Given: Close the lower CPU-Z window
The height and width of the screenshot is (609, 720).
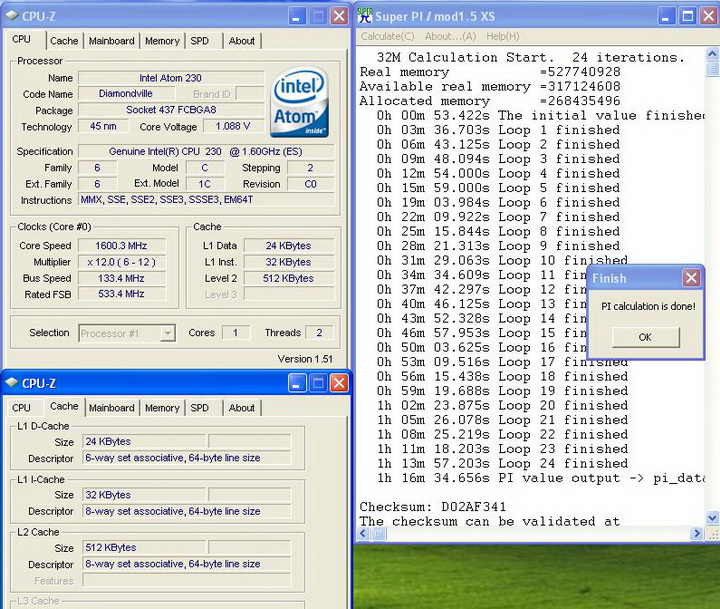Looking at the screenshot, I should (x=339, y=383).
